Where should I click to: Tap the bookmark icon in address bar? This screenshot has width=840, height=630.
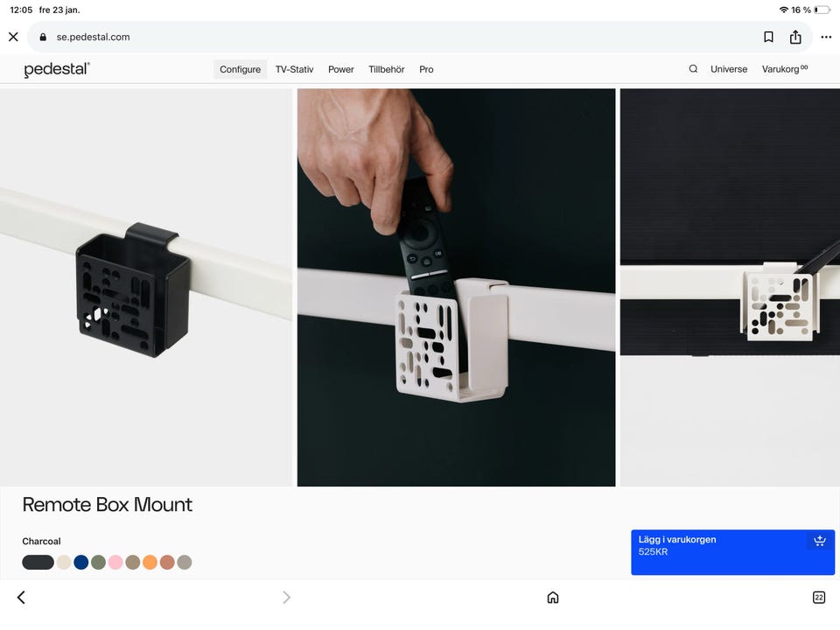click(768, 37)
